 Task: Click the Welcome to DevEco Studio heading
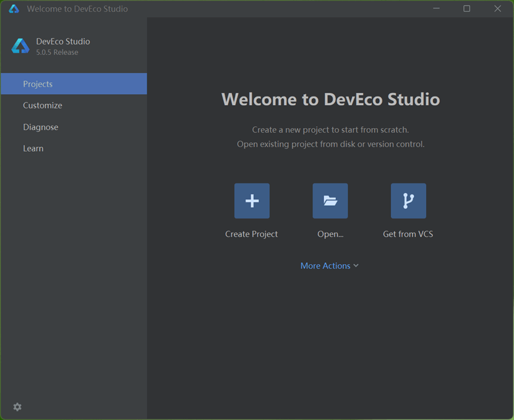coord(330,99)
